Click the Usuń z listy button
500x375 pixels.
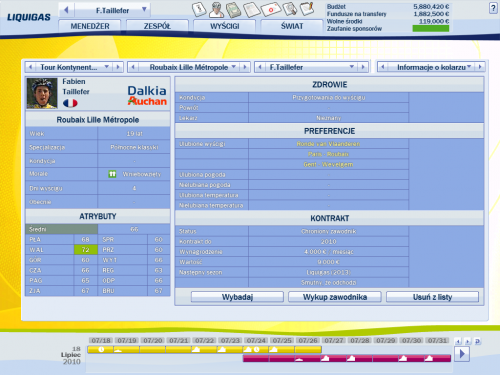(x=432, y=297)
